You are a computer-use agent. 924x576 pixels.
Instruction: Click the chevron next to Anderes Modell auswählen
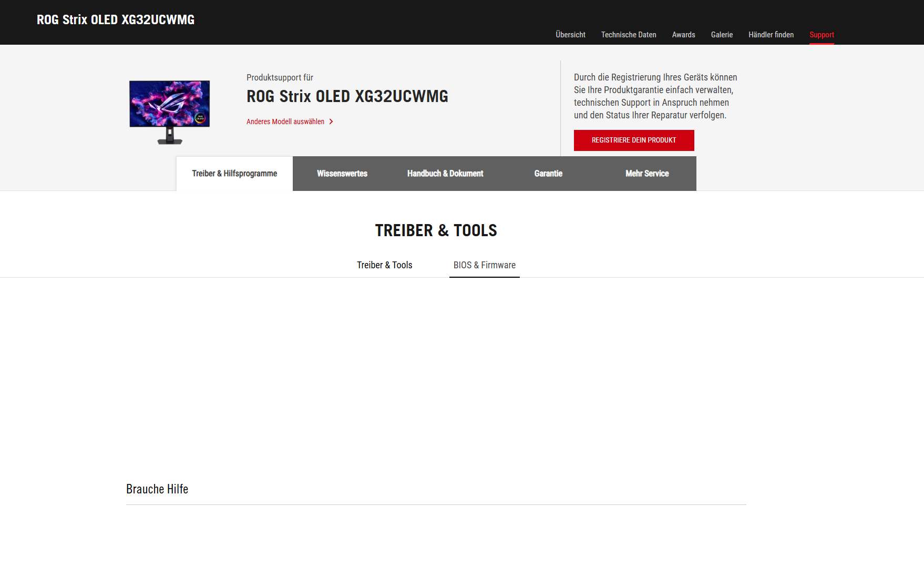coord(331,122)
